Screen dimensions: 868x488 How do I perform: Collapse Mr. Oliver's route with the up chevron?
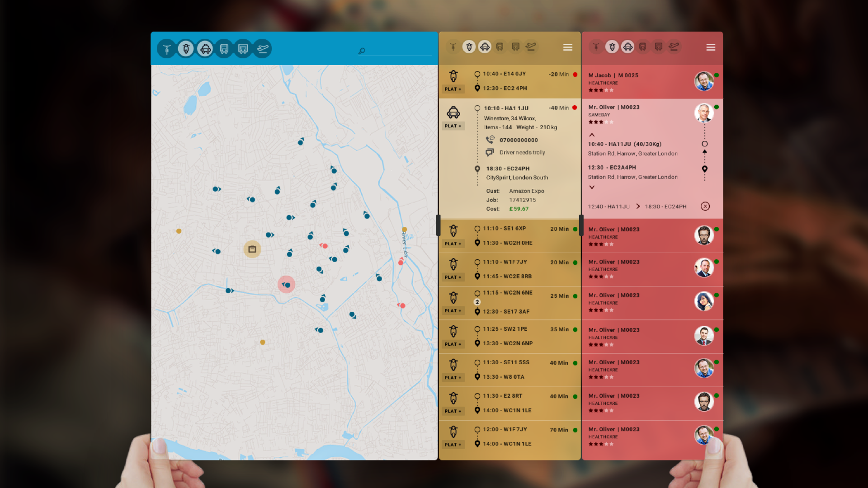592,135
